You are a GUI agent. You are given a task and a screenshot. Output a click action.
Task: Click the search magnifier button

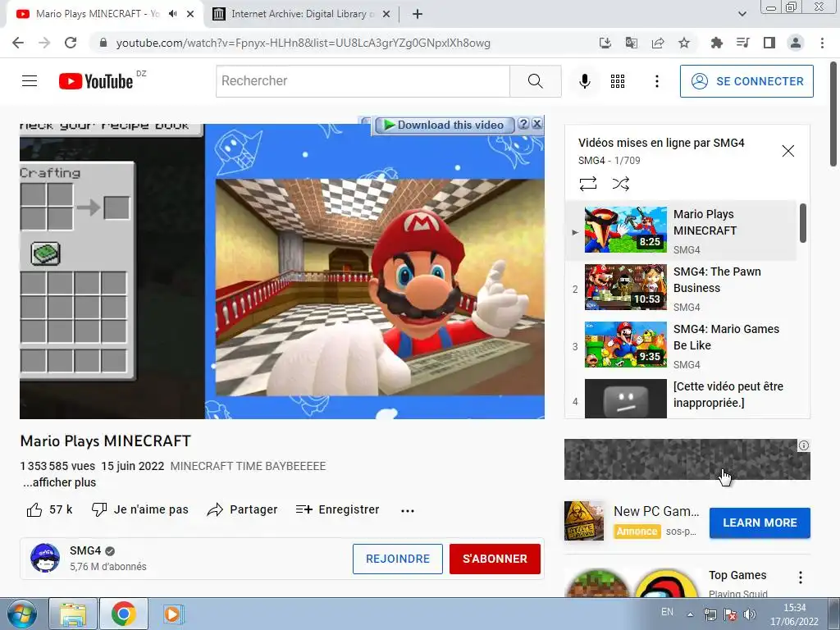(535, 81)
